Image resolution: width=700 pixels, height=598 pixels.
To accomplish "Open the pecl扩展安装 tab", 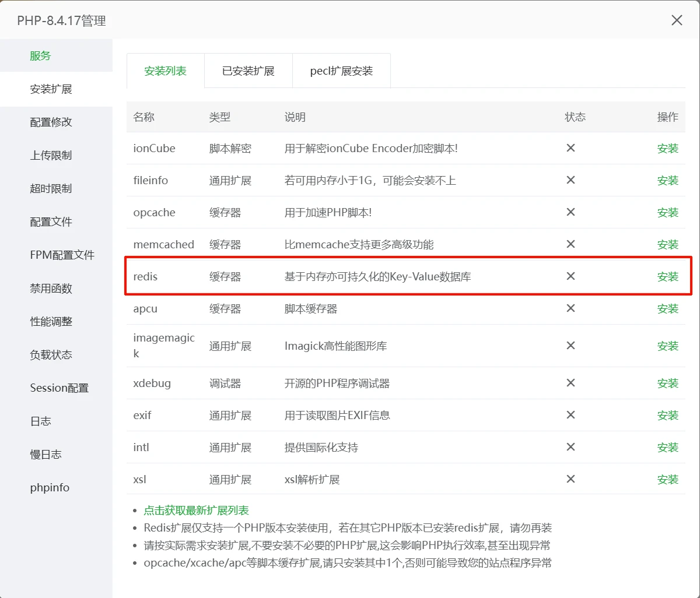I will [341, 71].
